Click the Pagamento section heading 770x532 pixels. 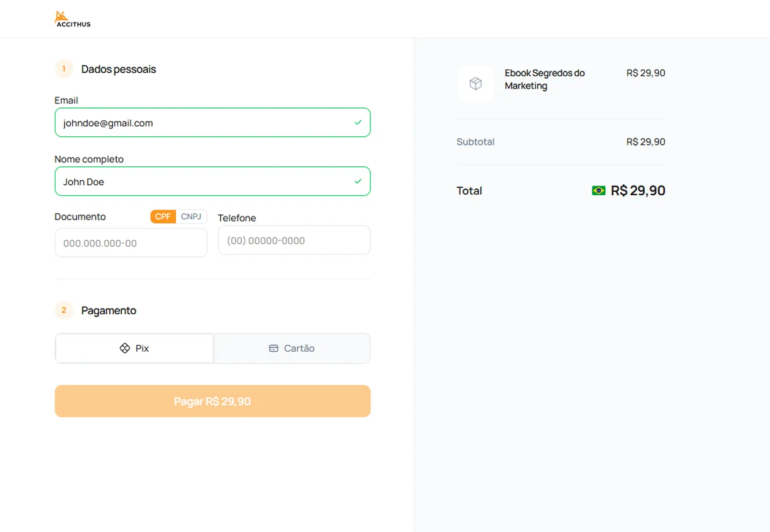coord(109,311)
